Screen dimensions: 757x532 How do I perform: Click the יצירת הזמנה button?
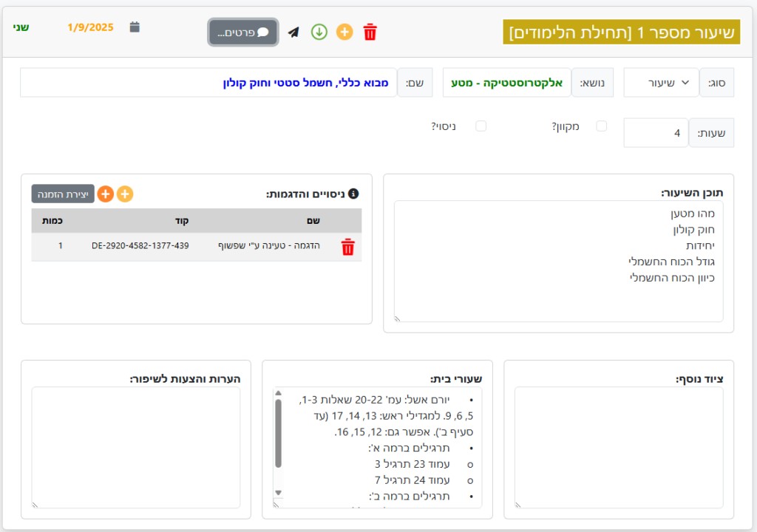coord(63,194)
